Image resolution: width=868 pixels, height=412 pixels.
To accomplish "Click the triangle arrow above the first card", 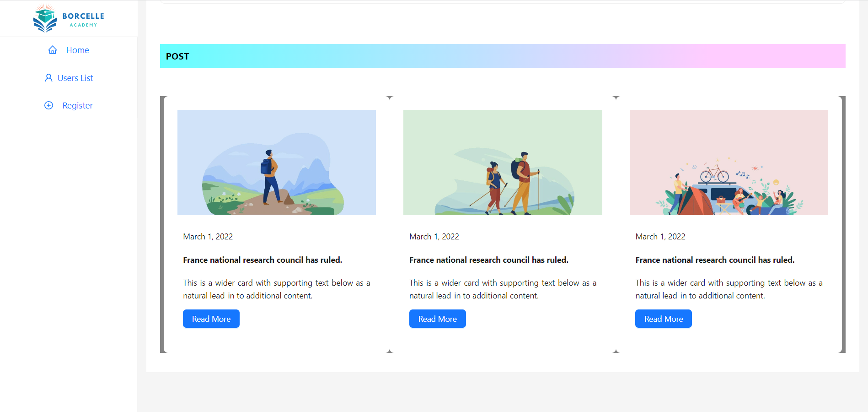I will (390, 98).
